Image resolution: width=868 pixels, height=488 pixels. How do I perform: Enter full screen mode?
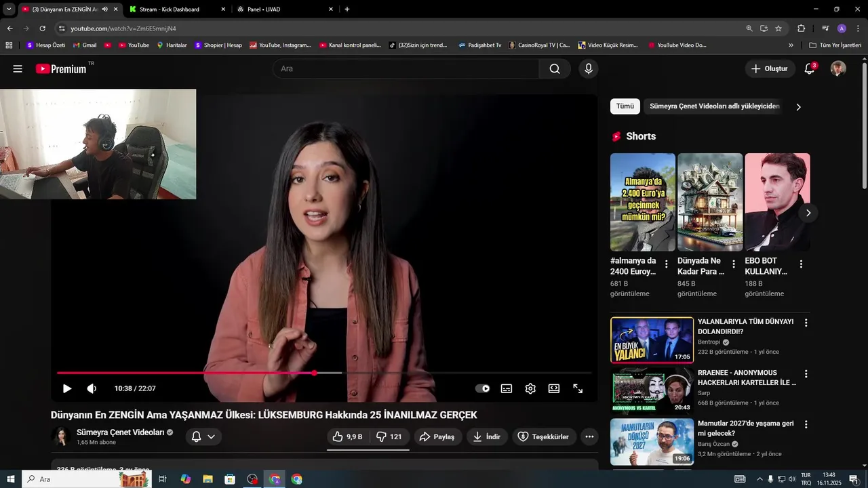tap(578, 388)
